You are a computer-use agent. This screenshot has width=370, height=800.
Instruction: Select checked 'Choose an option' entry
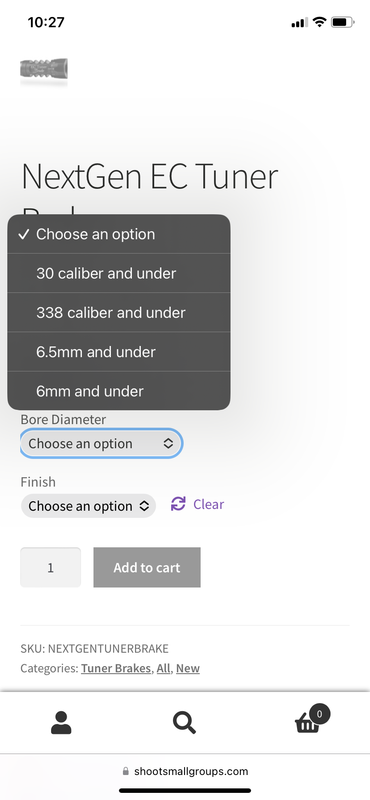pyautogui.click(x=119, y=234)
